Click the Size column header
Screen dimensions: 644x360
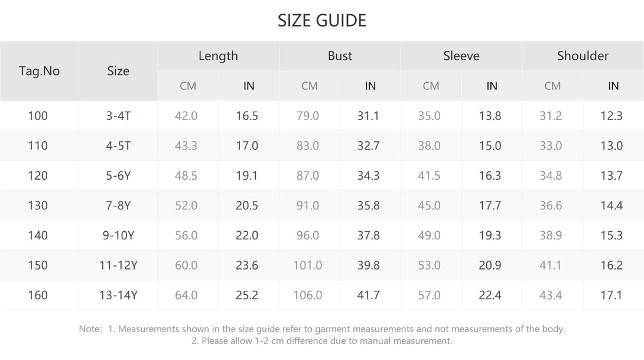[x=118, y=71]
